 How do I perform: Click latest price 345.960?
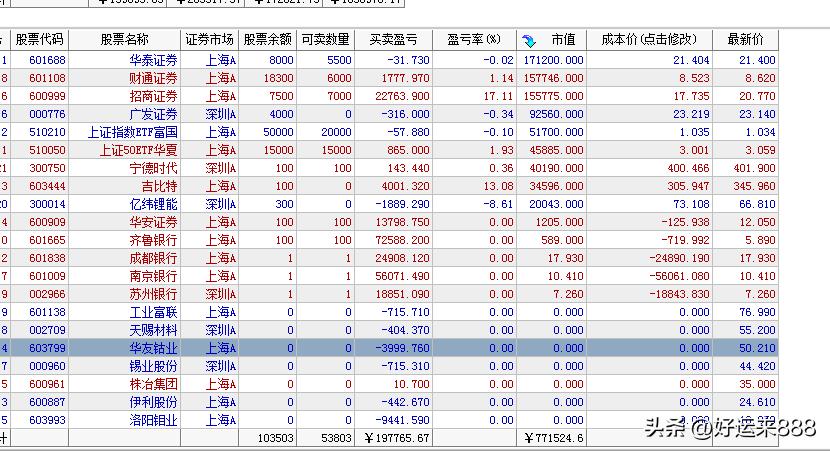[754, 186]
